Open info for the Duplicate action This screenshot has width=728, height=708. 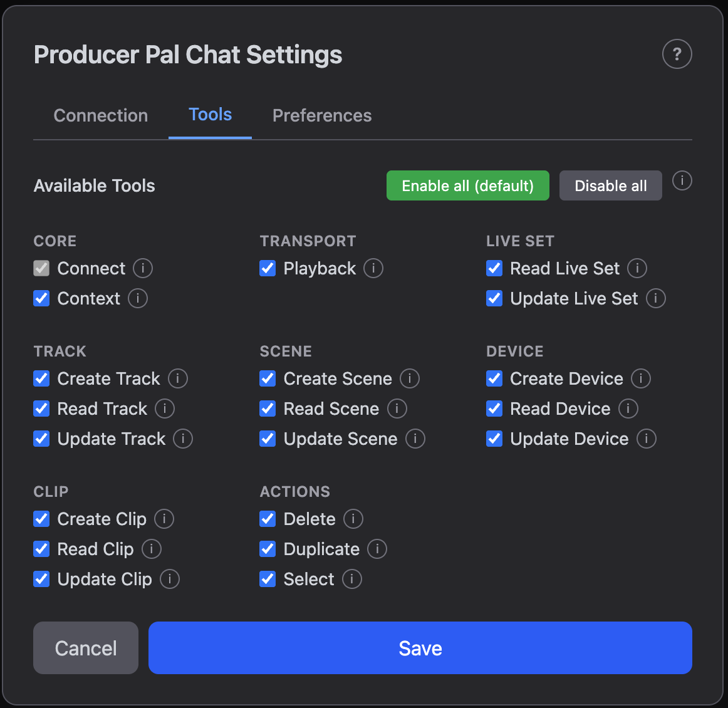(x=377, y=549)
